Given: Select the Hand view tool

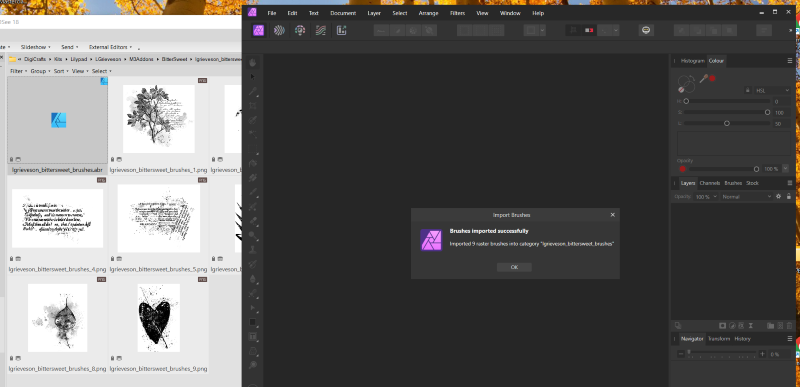Looking at the screenshot, I should pos(253,62).
